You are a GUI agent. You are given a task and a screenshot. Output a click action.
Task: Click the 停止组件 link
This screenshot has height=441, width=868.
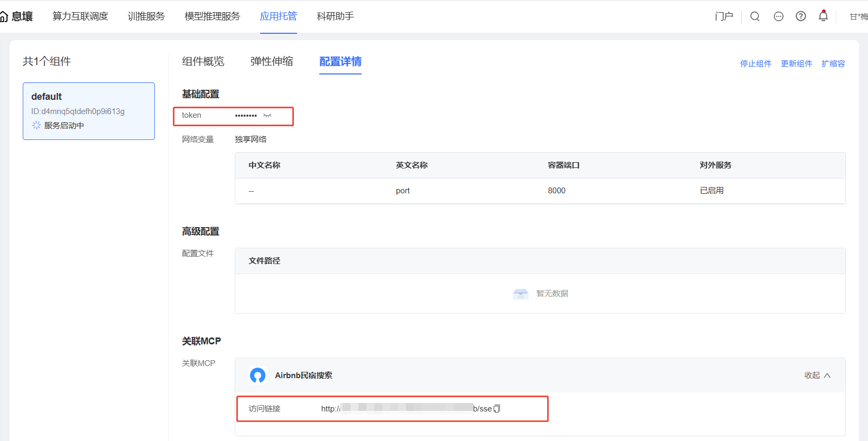click(x=755, y=64)
